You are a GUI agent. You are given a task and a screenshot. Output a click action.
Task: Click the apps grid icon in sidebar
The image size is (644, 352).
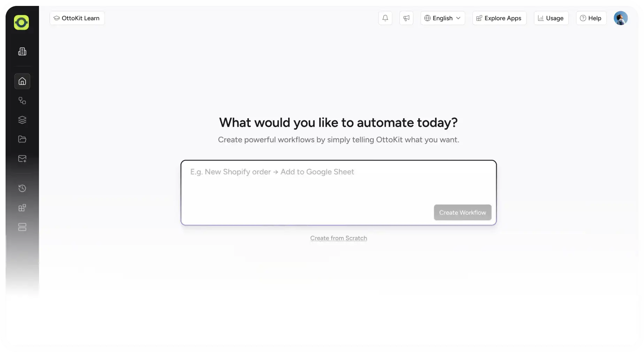pyautogui.click(x=22, y=208)
